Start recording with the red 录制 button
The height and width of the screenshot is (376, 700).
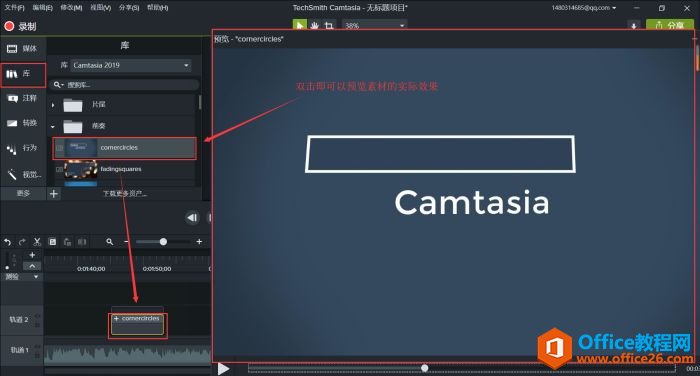pos(20,26)
